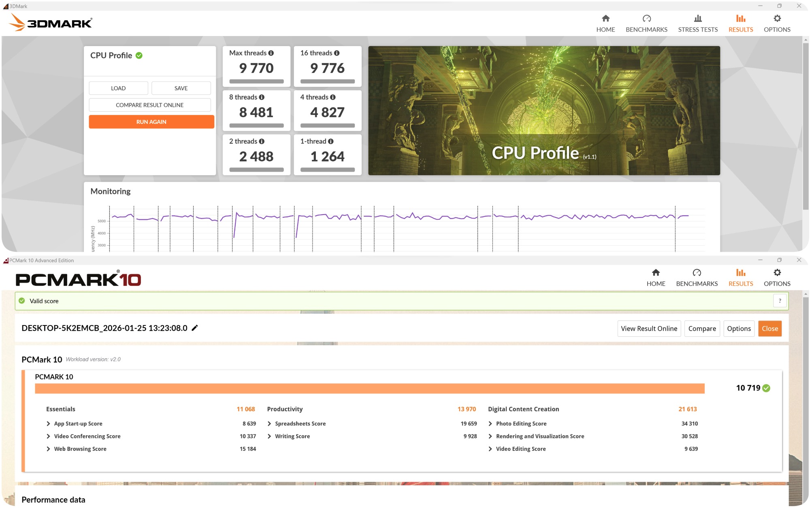
Task: Open PCMark 10 Benchmarks gauge icon
Action: pos(697,273)
